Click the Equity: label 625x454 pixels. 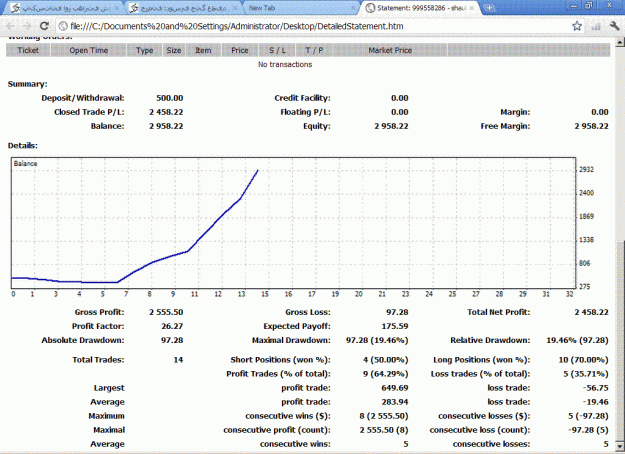tap(316, 126)
